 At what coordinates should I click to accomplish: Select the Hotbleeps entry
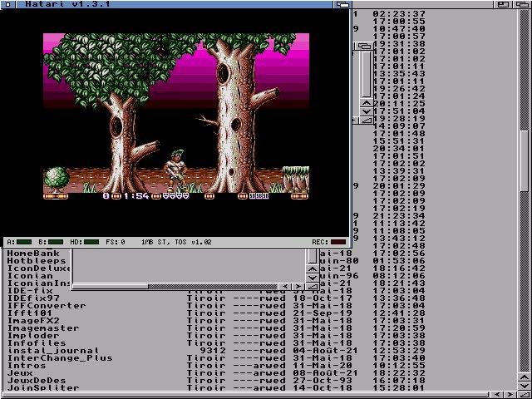coord(37,260)
